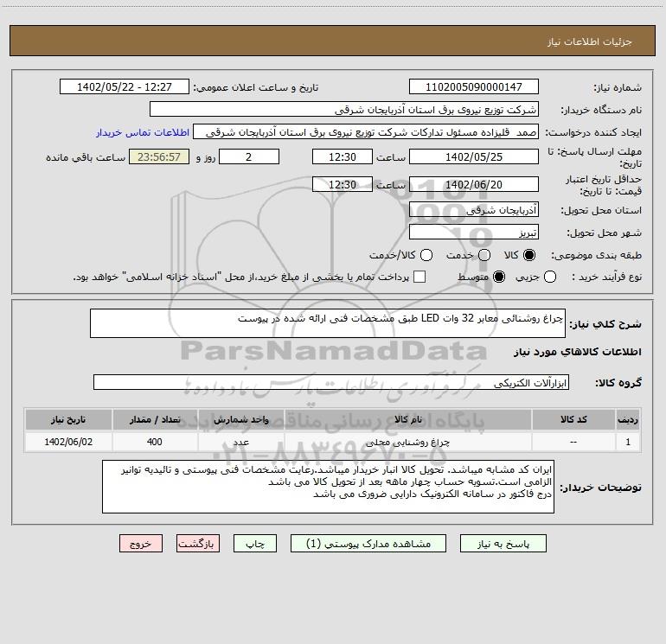This screenshot has width=666, height=644.
Task: Click the شماره نیاز label
Action: coord(618,87)
